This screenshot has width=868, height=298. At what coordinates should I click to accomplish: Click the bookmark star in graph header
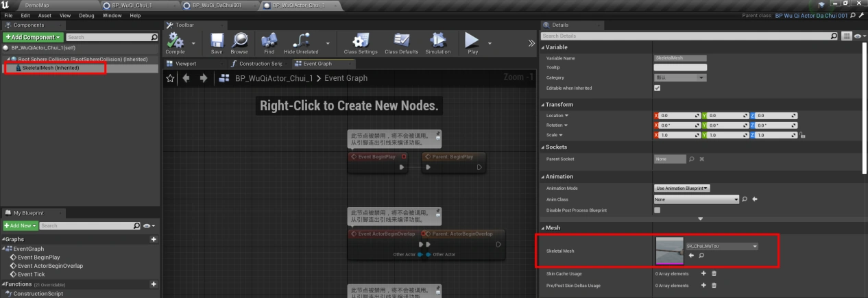point(171,78)
